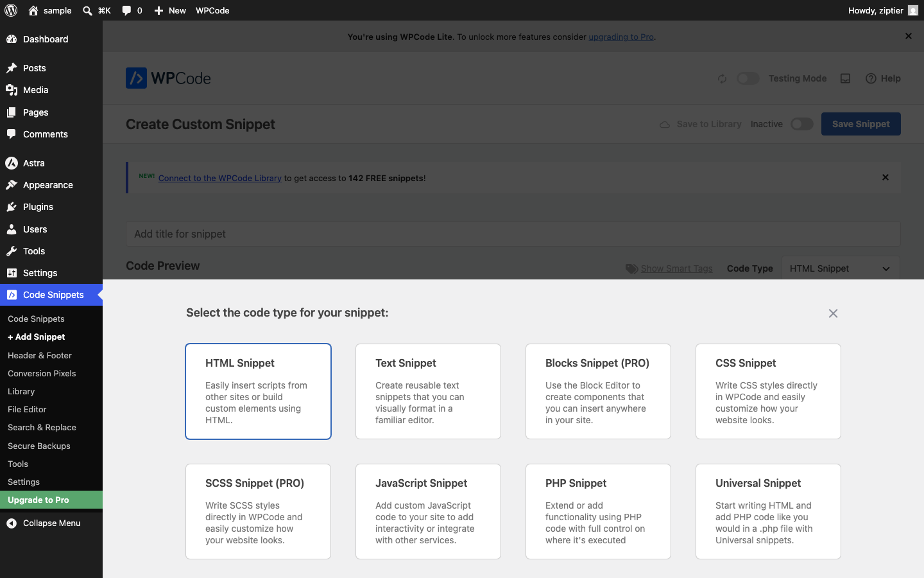The width and height of the screenshot is (924, 578).
Task: Select the Text Snippet card
Action: pos(428,391)
